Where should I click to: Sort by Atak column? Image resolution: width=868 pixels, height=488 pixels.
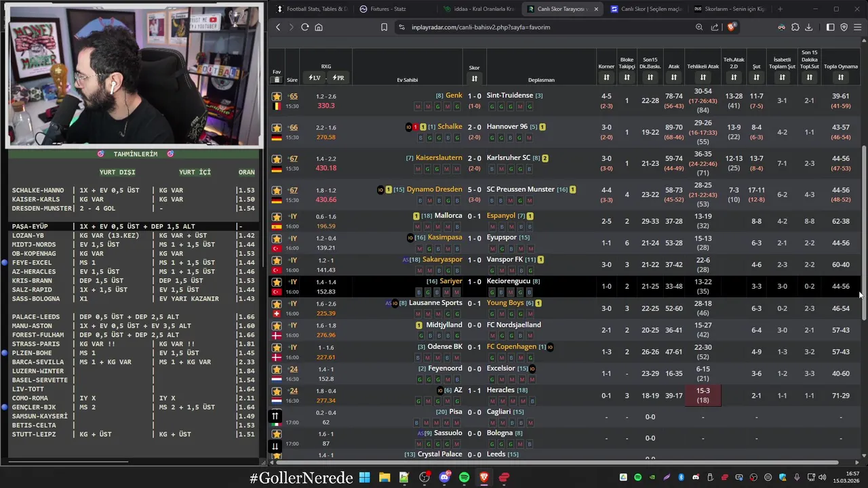tap(674, 78)
